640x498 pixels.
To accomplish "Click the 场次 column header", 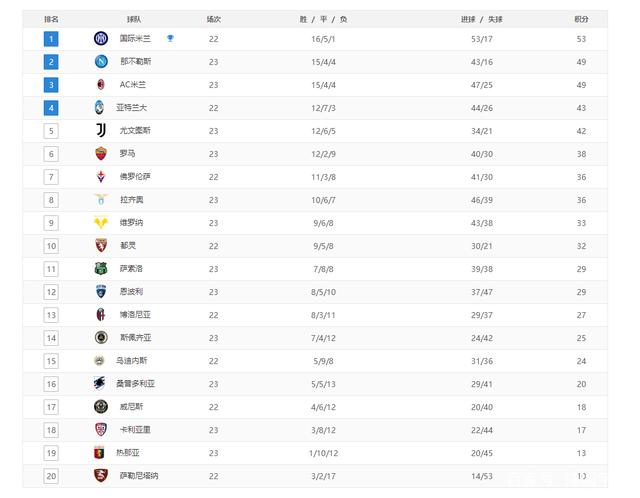I will click(213, 19).
